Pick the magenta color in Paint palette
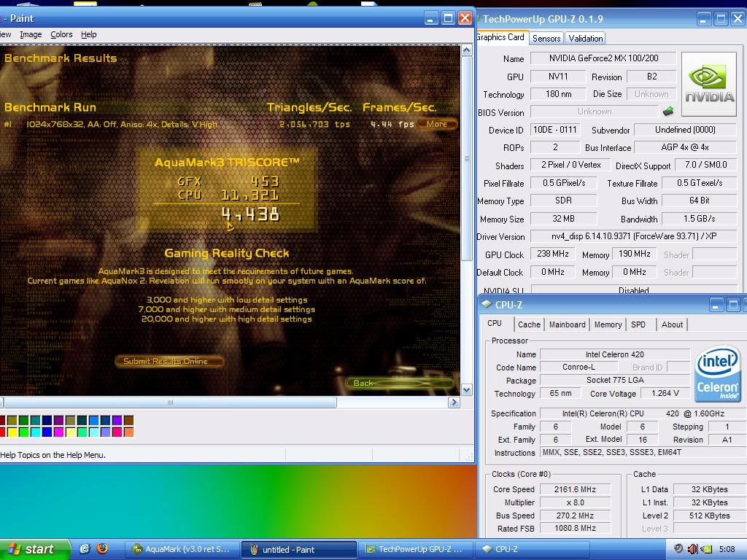This screenshot has width=747, height=560. (x=58, y=432)
